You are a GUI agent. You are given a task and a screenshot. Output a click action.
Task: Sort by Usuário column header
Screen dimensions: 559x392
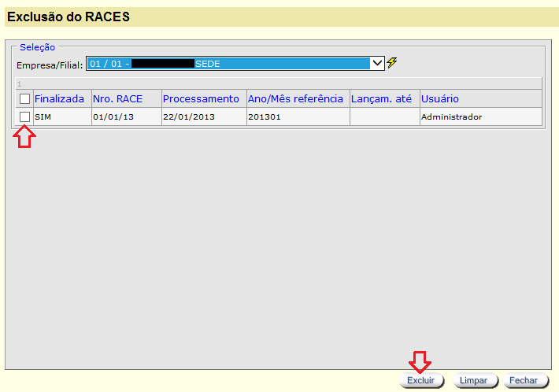point(440,98)
